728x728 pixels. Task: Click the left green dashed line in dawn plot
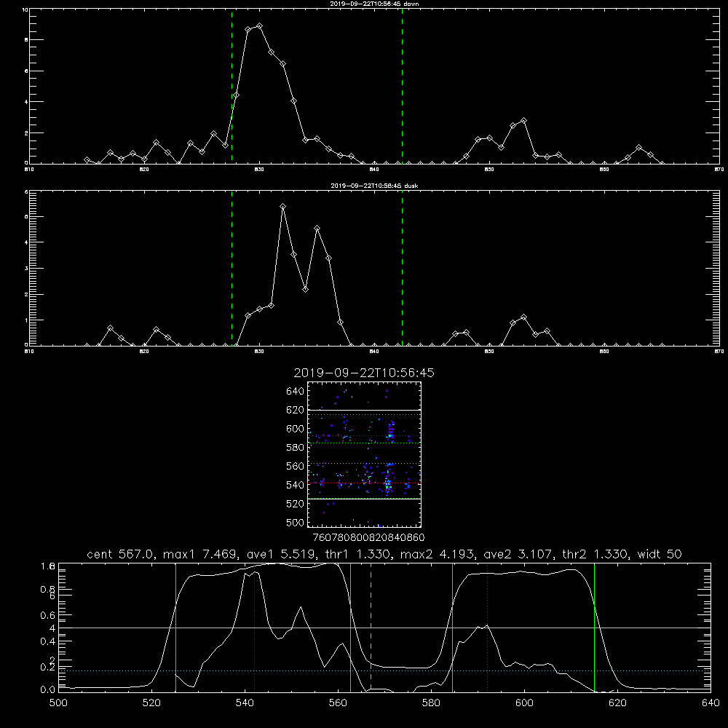click(x=232, y=87)
